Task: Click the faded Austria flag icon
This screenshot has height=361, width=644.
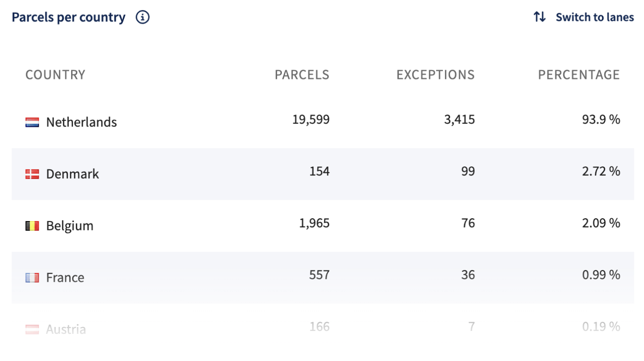Action: [32, 330]
